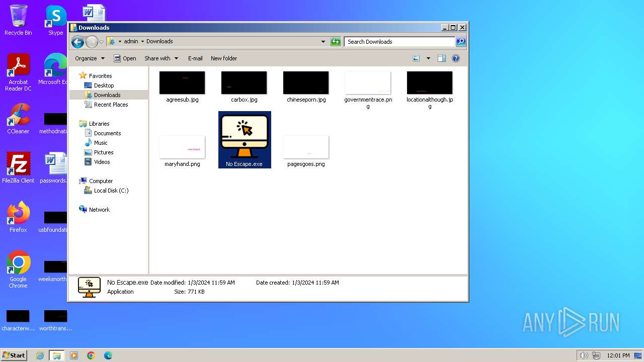Open the Music library

pyautogui.click(x=101, y=143)
